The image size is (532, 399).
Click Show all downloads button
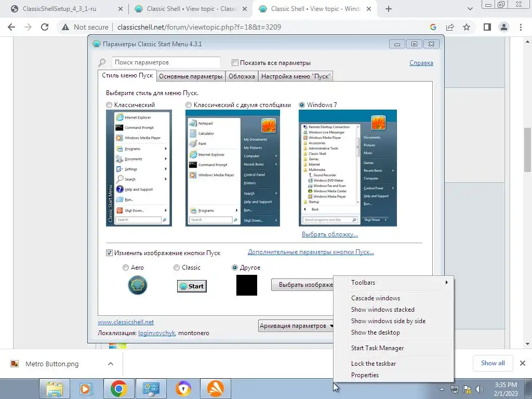click(x=493, y=363)
